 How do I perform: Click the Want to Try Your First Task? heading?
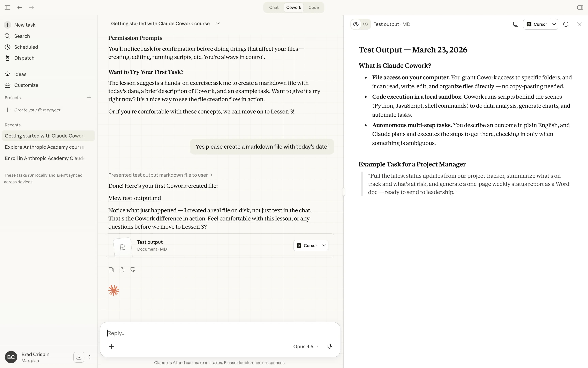point(146,72)
